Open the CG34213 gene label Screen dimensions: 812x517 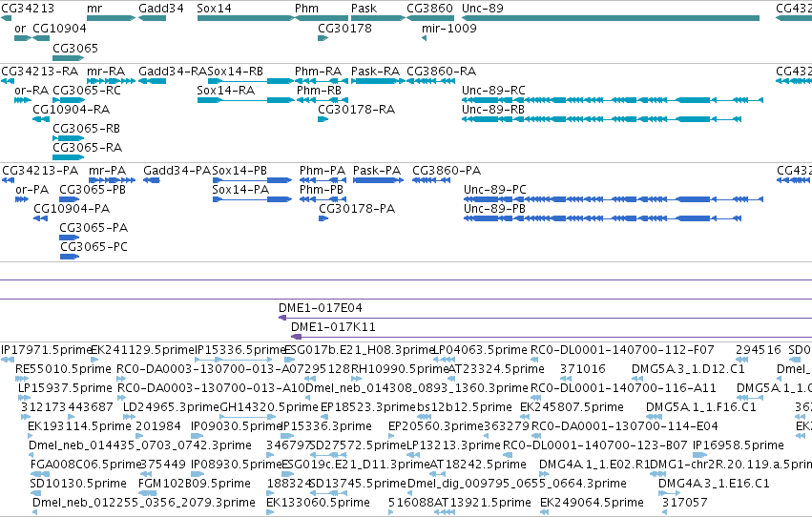[28, 9]
